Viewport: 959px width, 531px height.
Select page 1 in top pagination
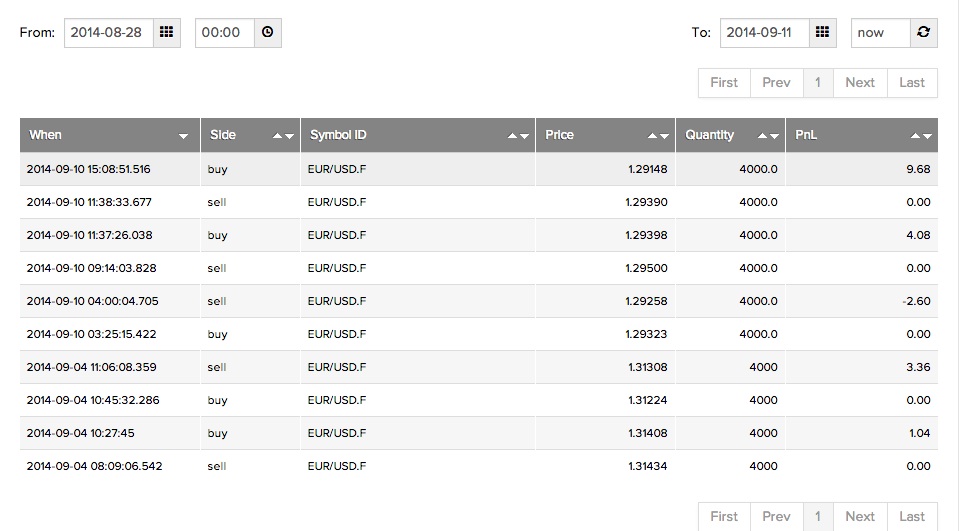pyautogui.click(x=818, y=82)
